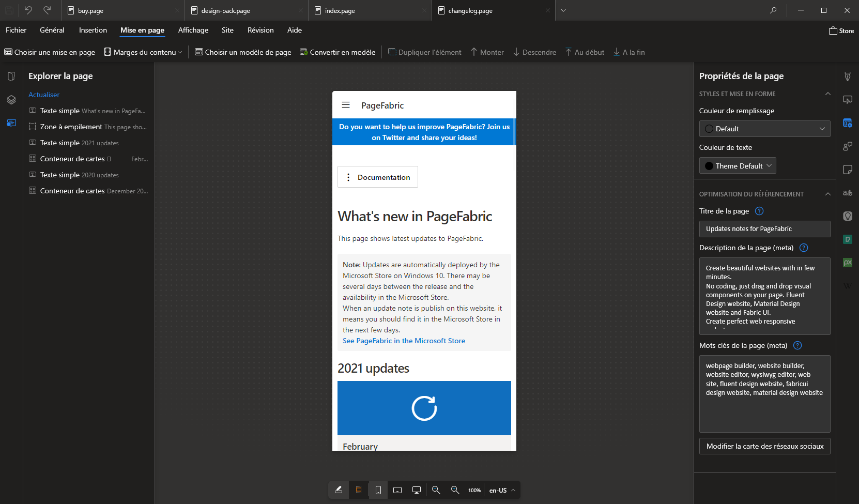The height and width of the screenshot is (504, 859).
Task: Click help icon beside Titre de la page
Action: coord(759,211)
